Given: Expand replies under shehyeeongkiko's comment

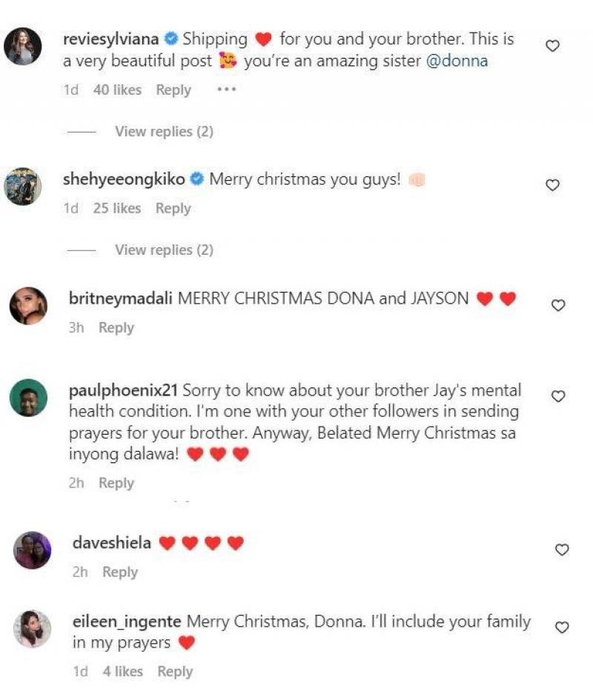Looking at the screenshot, I should click(164, 250).
